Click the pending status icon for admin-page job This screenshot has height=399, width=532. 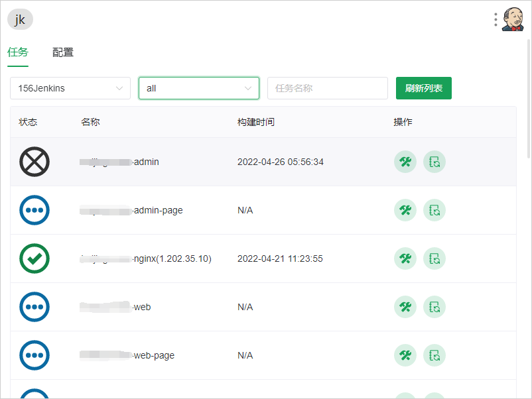point(34,210)
